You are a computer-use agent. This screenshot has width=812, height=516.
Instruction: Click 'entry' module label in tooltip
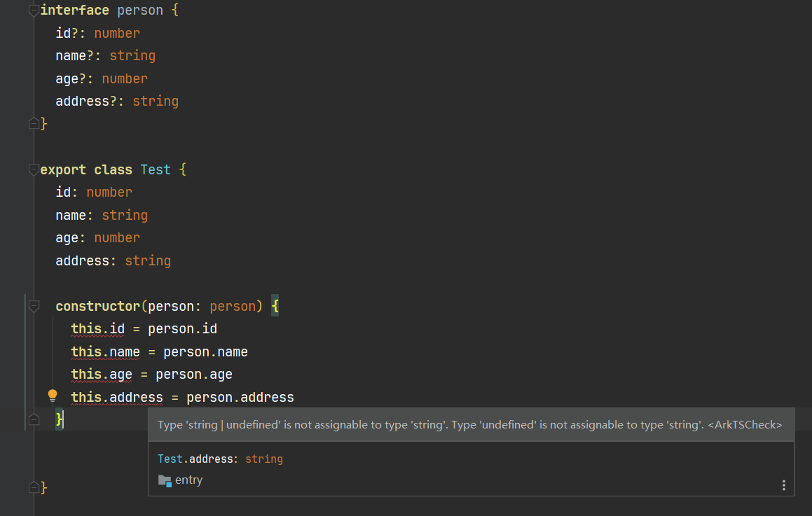[188, 480]
